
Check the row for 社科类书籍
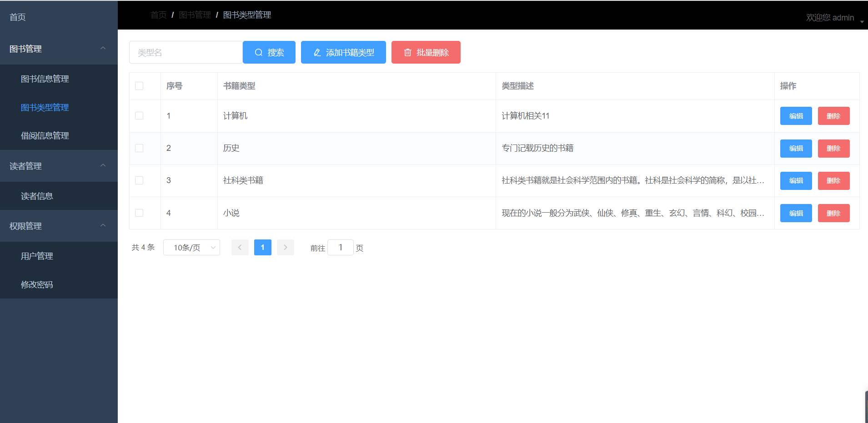coord(139,180)
